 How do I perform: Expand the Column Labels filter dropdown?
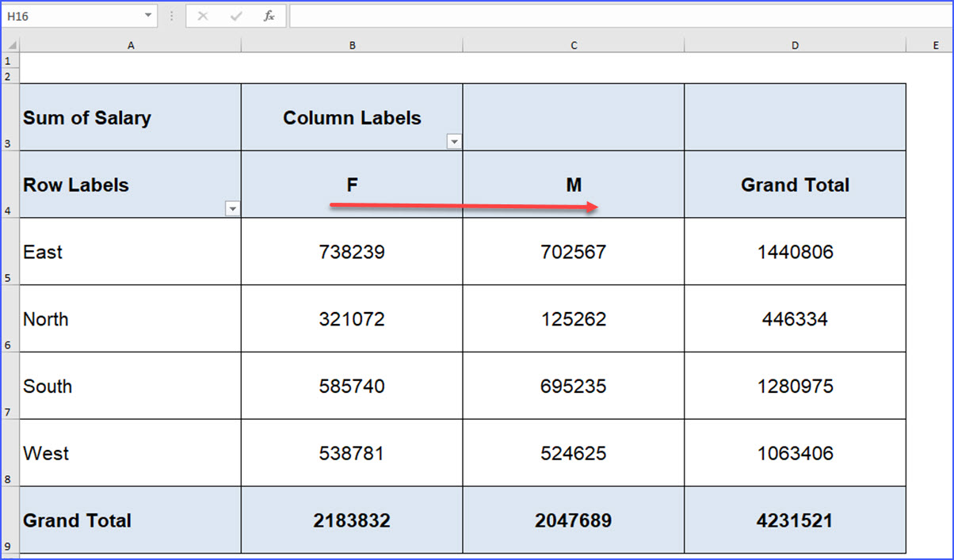pyautogui.click(x=454, y=140)
